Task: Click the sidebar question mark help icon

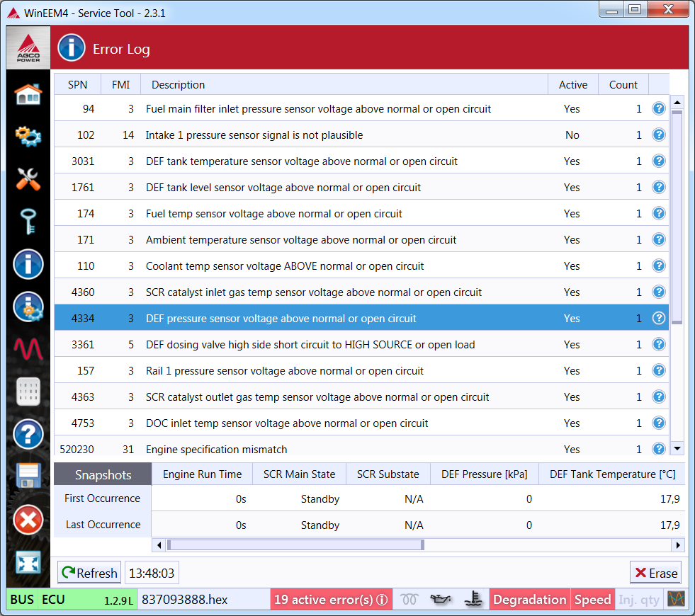Action: (28, 433)
